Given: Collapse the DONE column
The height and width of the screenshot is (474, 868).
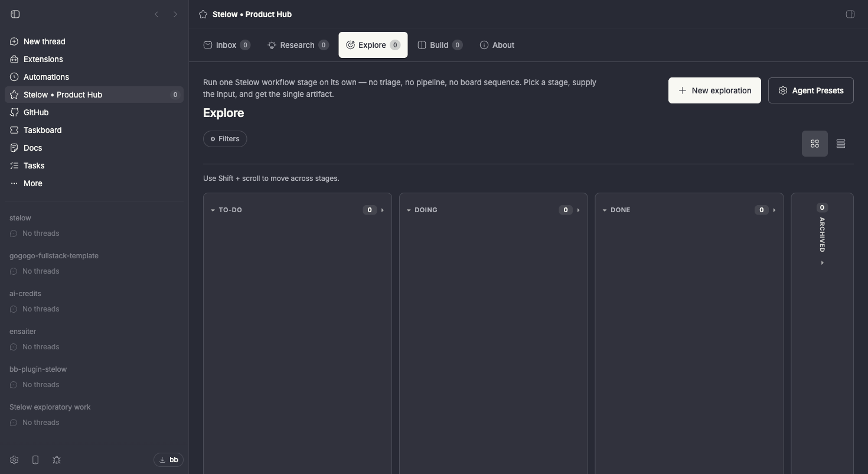Looking at the screenshot, I should (x=605, y=210).
